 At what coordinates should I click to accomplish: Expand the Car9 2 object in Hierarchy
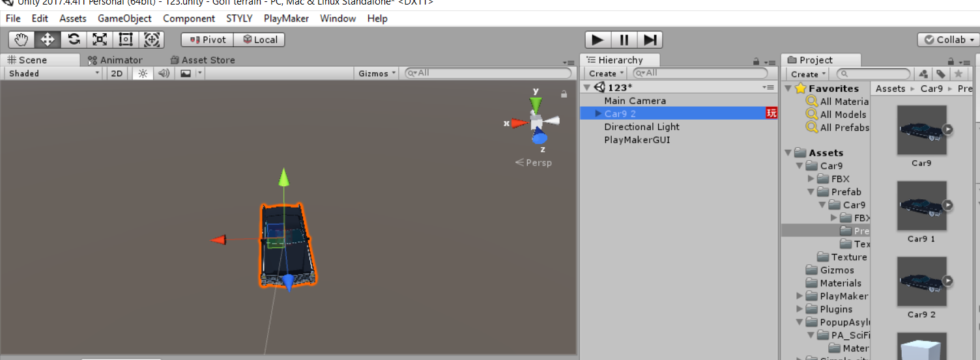point(598,114)
